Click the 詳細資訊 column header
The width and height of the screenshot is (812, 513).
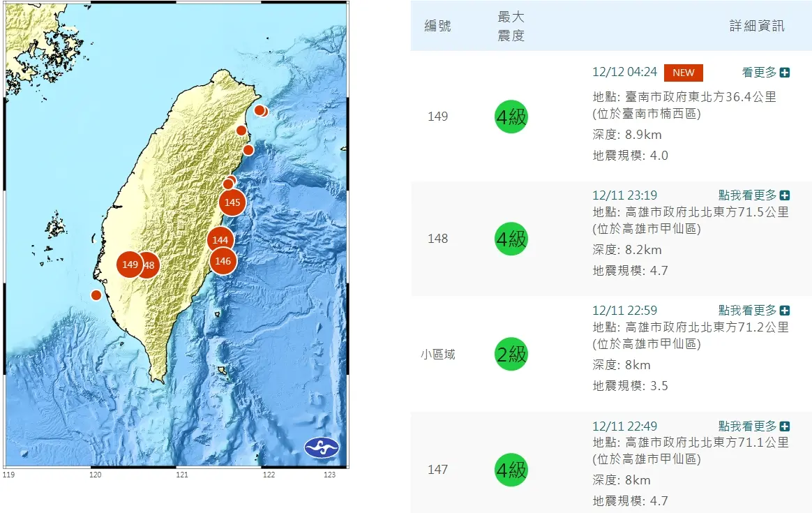pyautogui.click(x=758, y=26)
